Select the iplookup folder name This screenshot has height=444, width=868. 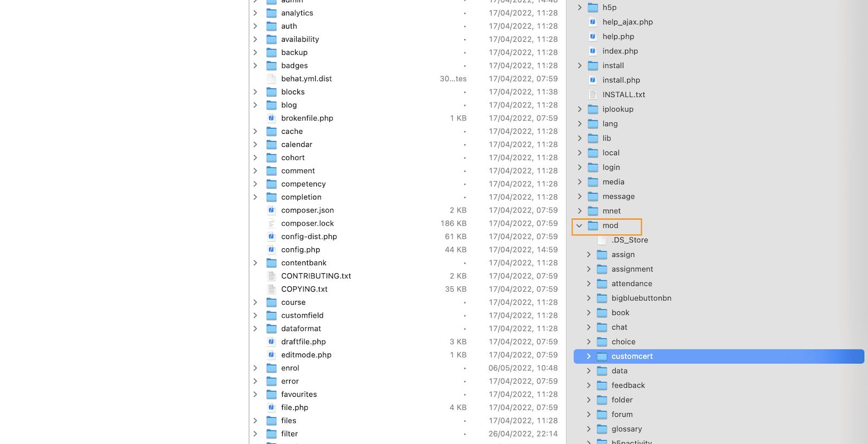[618, 109]
